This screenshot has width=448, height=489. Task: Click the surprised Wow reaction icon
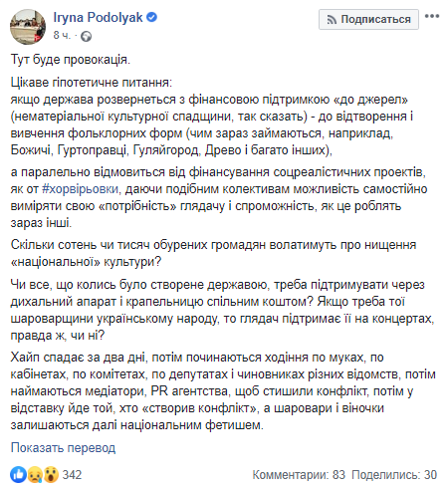pos(51,474)
